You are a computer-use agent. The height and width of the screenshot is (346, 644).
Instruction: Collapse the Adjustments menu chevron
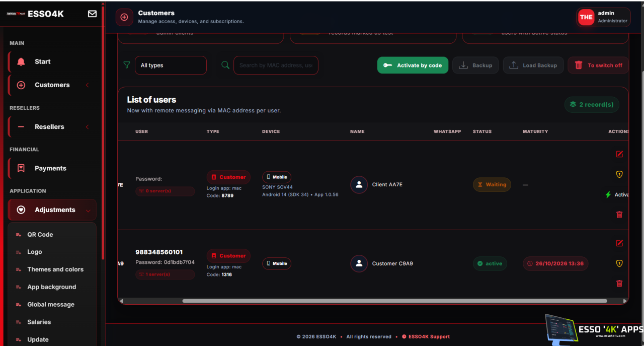(88, 211)
